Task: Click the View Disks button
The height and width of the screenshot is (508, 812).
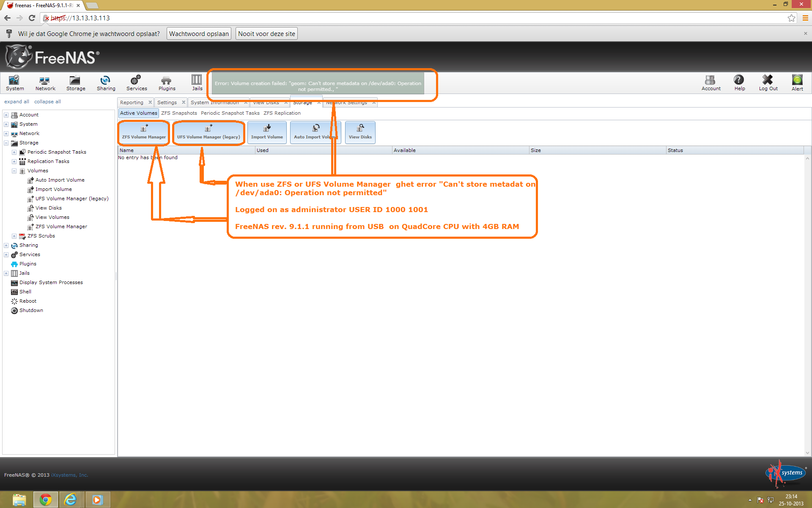Action: pyautogui.click(x=360, y=133)
